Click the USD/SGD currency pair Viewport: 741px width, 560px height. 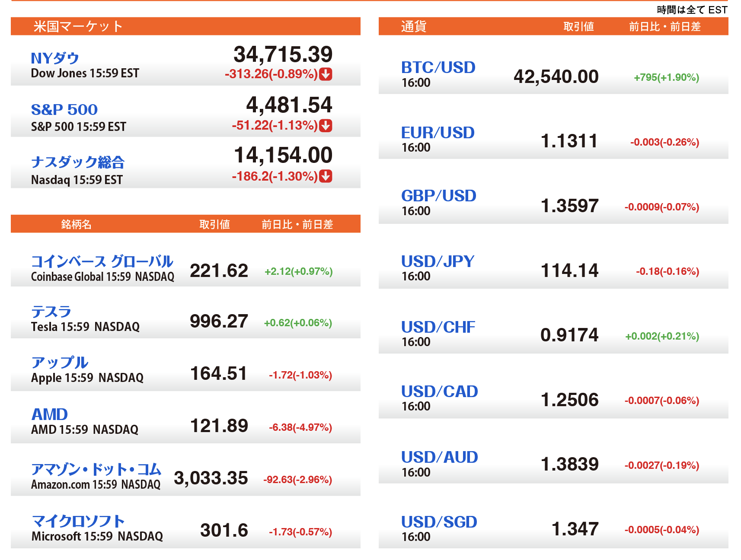[x=439, y=522]
